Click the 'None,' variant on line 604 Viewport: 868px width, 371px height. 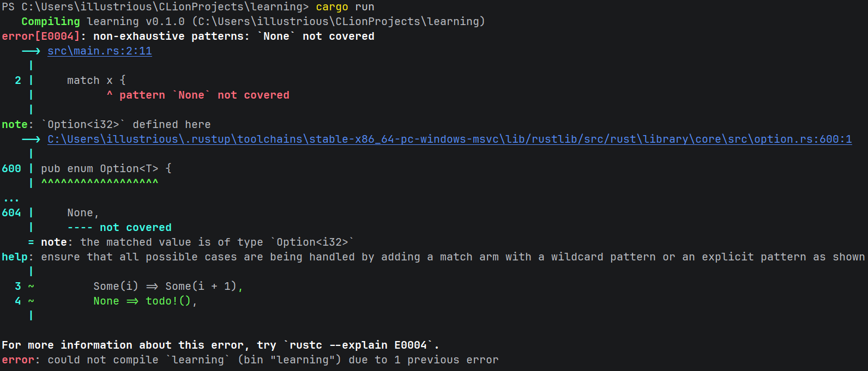[83, 212]
